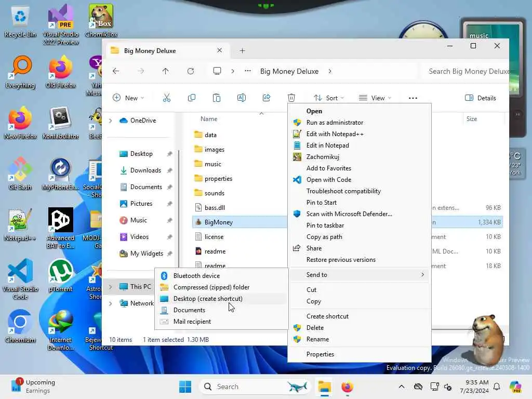Click the Share icon in Explorer toolbar
Screen dimensions: 532x399
pos(267,98)
